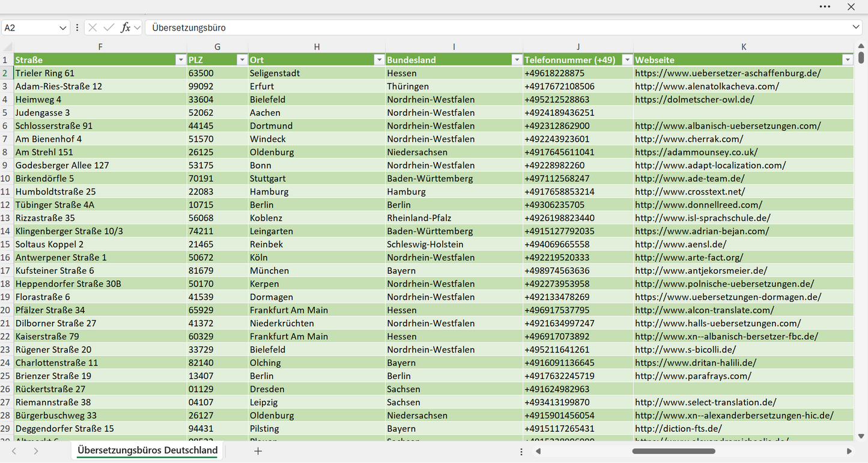Screen dimensions: 868x463
Task: Select the Windeck cell
Action: tap(317, 139)
